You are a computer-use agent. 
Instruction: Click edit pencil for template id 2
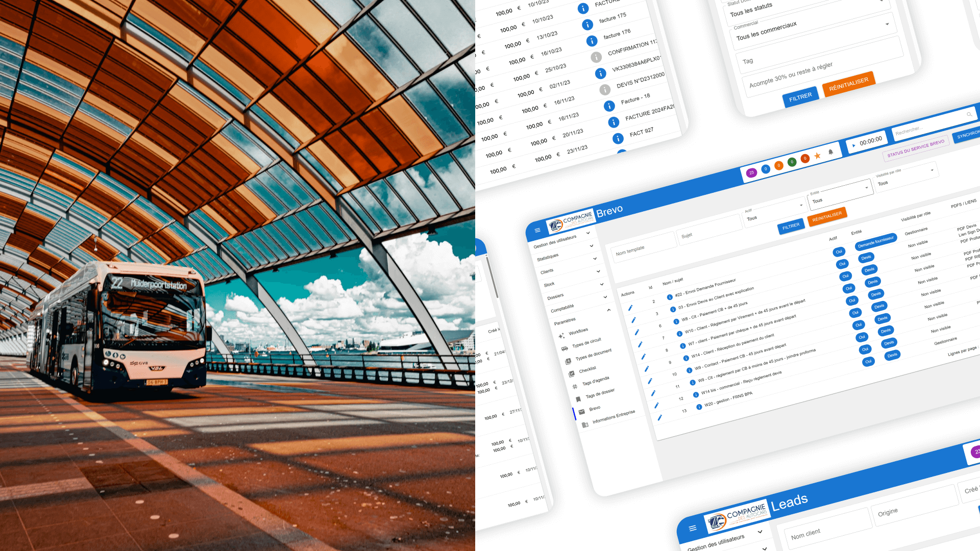coord(630,308)
